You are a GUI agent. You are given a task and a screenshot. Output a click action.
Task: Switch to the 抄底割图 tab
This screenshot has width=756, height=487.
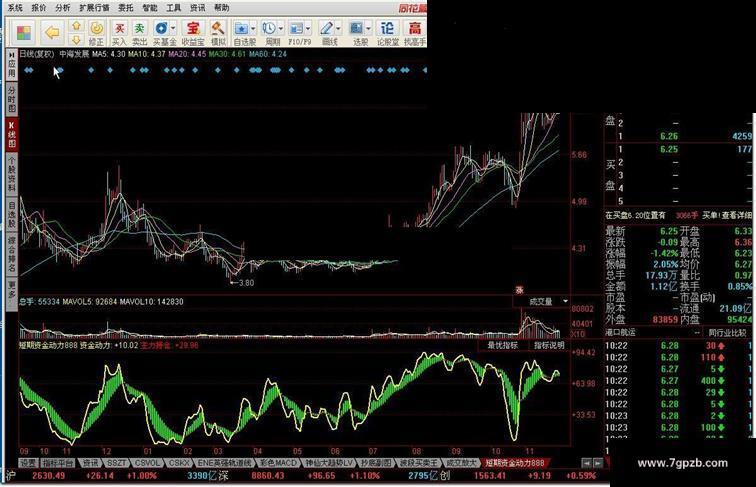376,463
